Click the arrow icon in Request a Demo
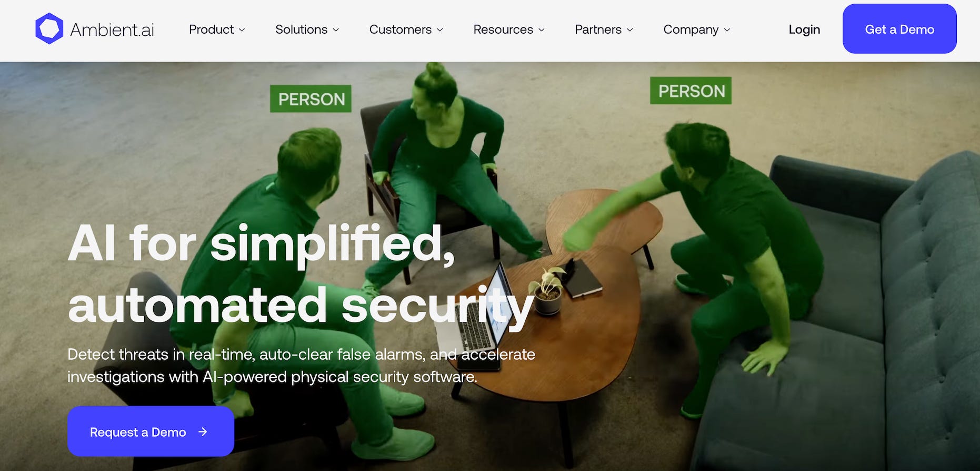The image size is (980, 471). (x=203, y=432)
